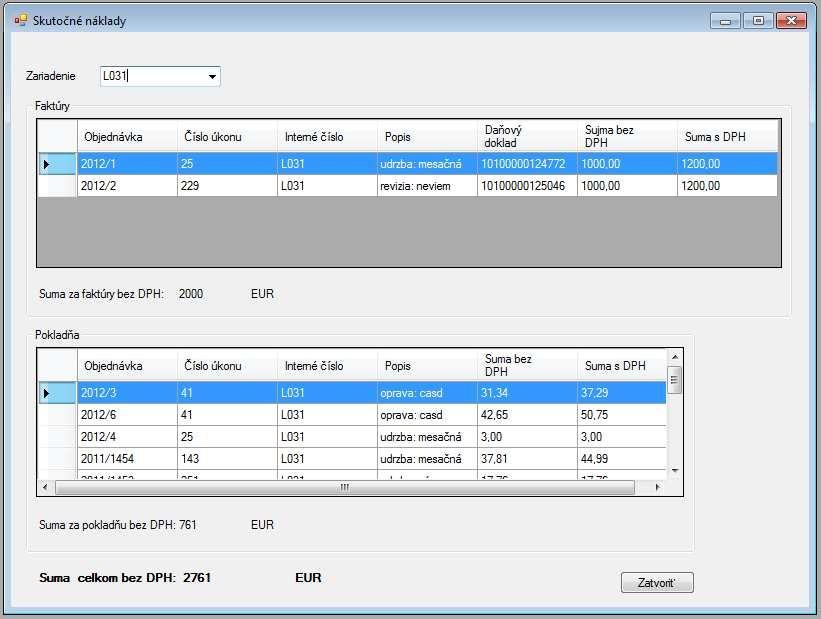821x619 pixels.
Task: Click Pokladňa scroll down arrow
Action: [674, 471]
